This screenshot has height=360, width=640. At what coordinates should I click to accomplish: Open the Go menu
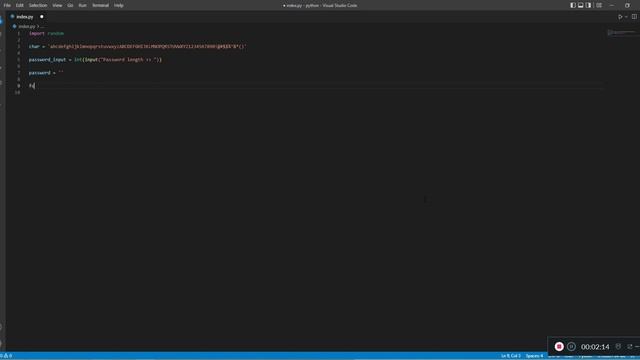[x=70, y=5]
